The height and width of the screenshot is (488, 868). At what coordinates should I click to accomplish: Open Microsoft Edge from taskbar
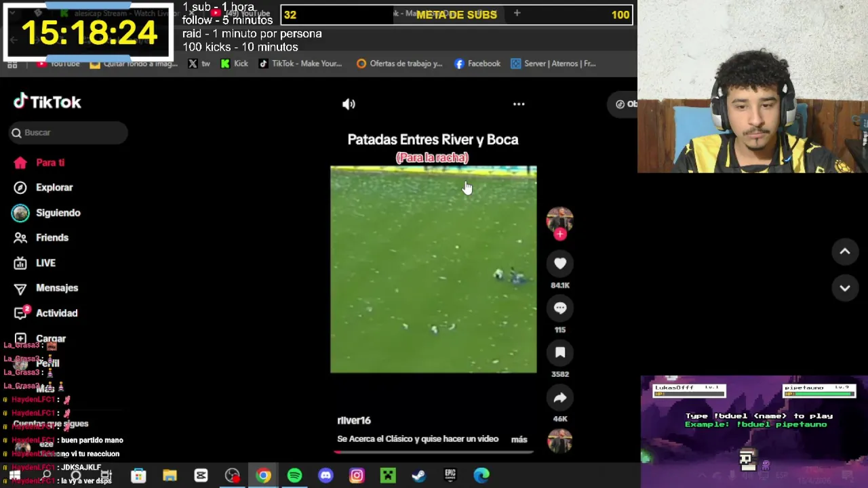coord(481,476)
